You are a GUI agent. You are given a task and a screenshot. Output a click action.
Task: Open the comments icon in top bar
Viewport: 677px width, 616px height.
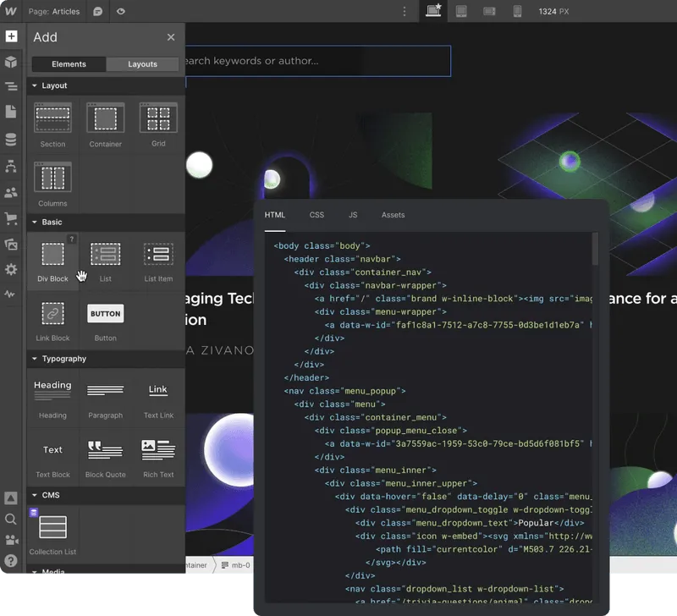click(98, 12)
